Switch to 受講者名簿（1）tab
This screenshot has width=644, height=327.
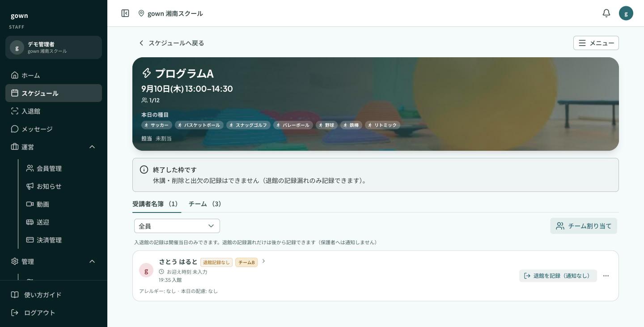pos(157,204)
